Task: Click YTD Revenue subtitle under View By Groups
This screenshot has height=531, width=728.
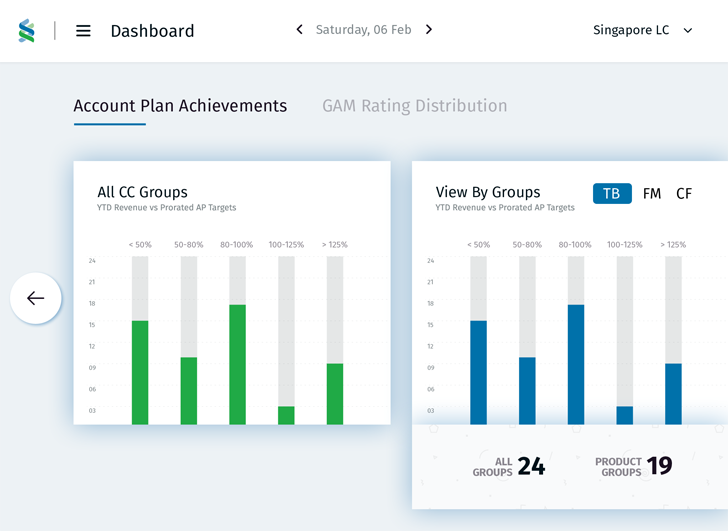Action: pyautogui.click(x=505, y=207)
